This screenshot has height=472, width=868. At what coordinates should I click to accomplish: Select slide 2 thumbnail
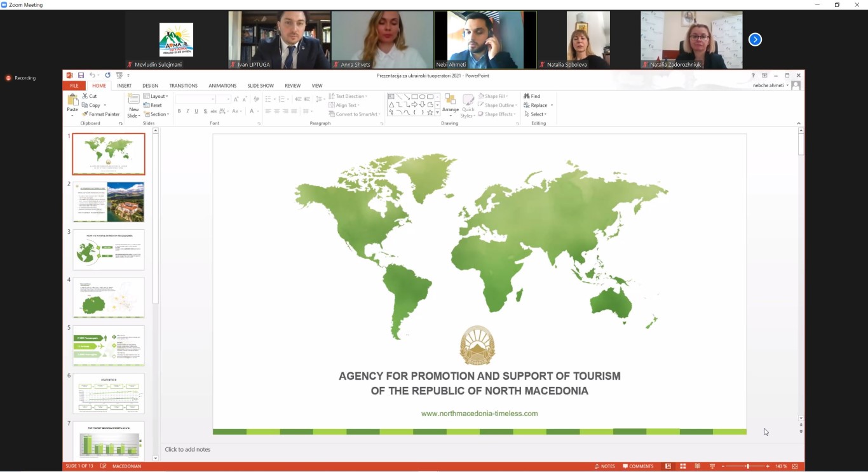109,202
